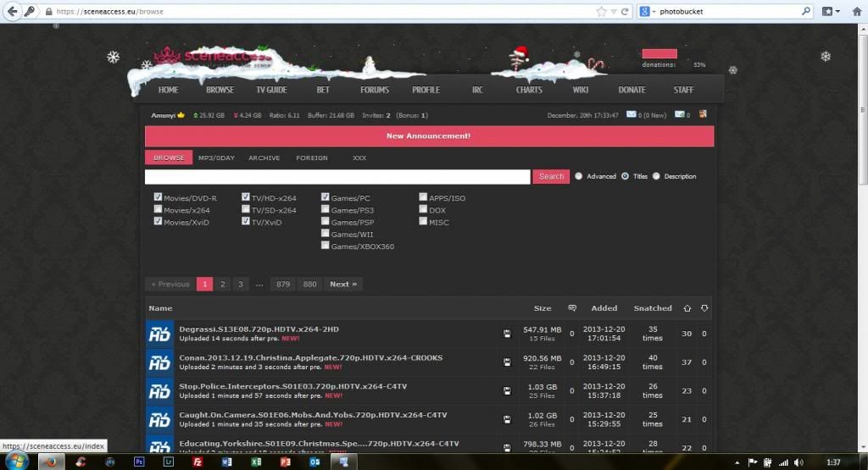
Task: Open the inbox envelope icon
Action: (631, 114)
